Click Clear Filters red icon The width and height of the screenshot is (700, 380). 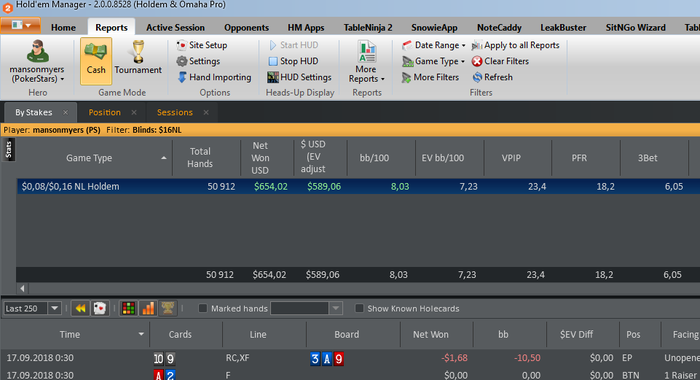pyautogui.click(x=477, y=61)
